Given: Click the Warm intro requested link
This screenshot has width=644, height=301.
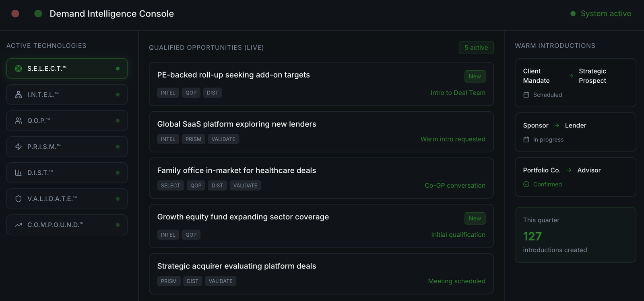Looking at the screenshot, I should 453,139.
